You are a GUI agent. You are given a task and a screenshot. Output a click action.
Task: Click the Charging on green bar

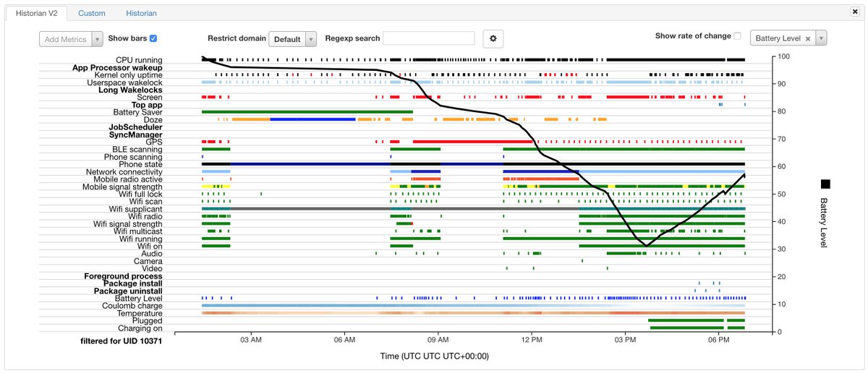687,327
